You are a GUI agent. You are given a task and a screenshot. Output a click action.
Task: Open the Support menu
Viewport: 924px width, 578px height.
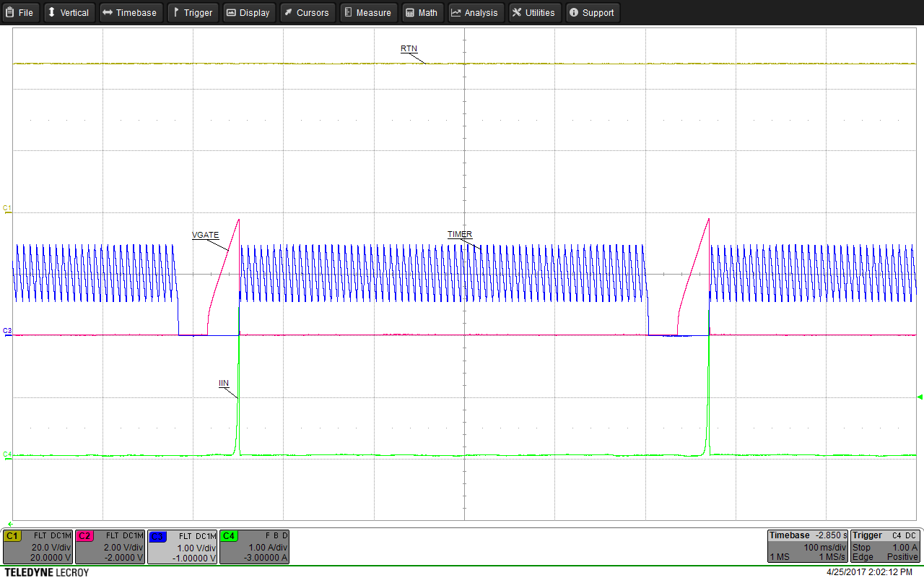[x=592, y=12]
